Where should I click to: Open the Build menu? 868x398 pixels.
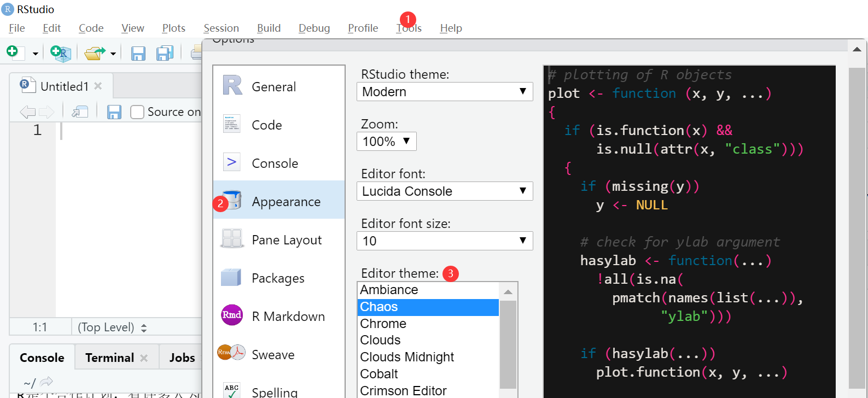pyautogui.click(x=269, y=28)
